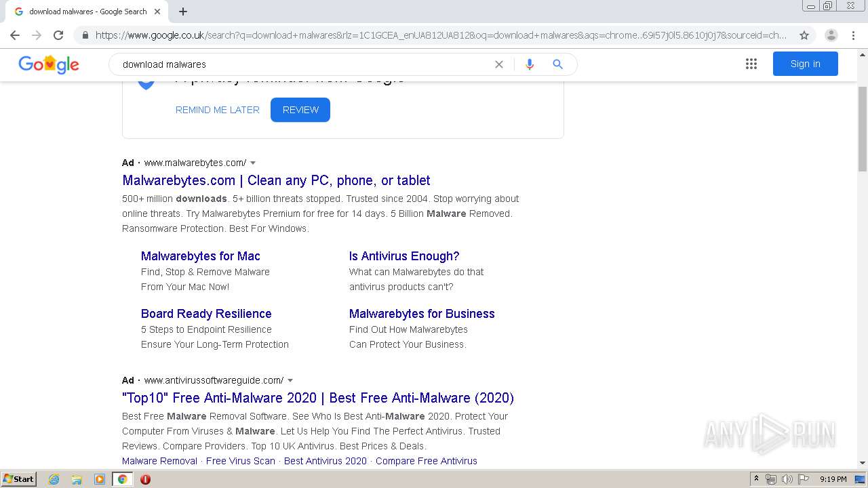Click the Best Antivirus 2020 sitelink
868x488 pixels.
click(x=325, y=461)
